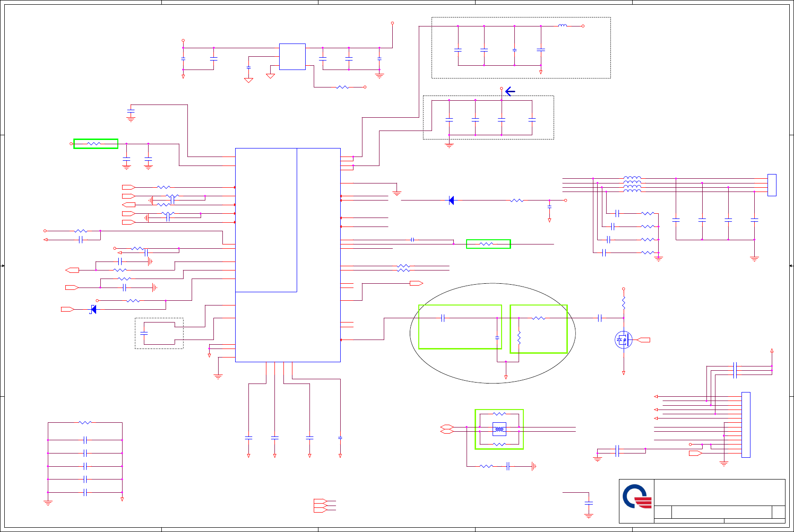794x532 pixels.
Task: Select the large main IC block in the center
Action: pyautogui.click(x=288, y=255)
